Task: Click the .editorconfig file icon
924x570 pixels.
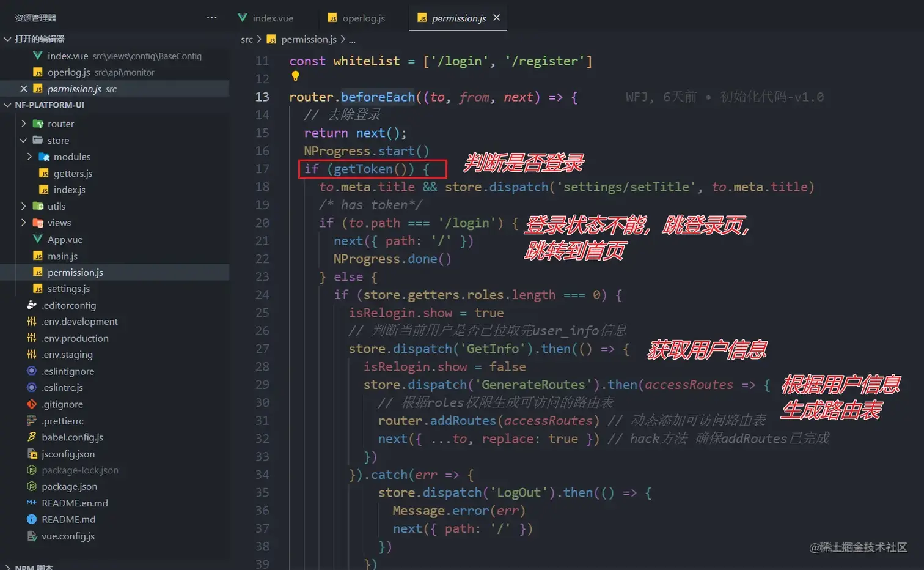Action: (x=32, y=305)
